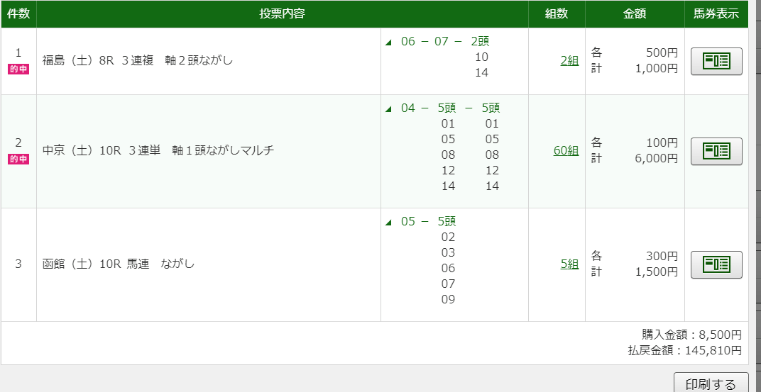Show the betting ticket for 福島 8R
Screen dimensions: 761x392
tap(716, 61)
